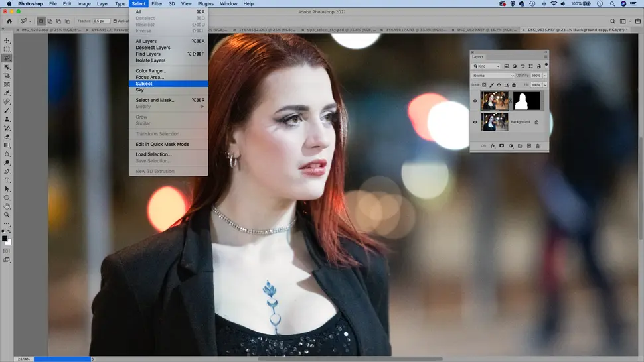This screenshot has height=362, width=644.
Task: Select the Ellipse shape tool
Action: [7, 198]
